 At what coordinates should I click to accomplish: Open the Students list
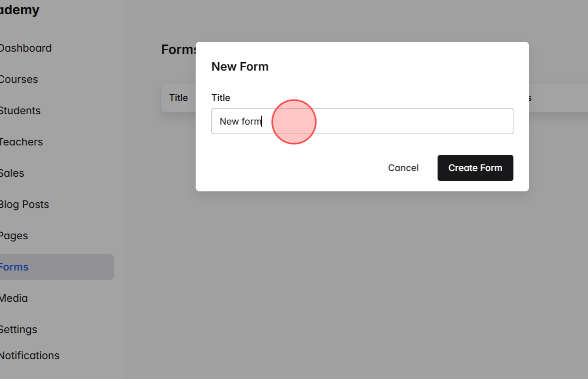tap(20, 110)
